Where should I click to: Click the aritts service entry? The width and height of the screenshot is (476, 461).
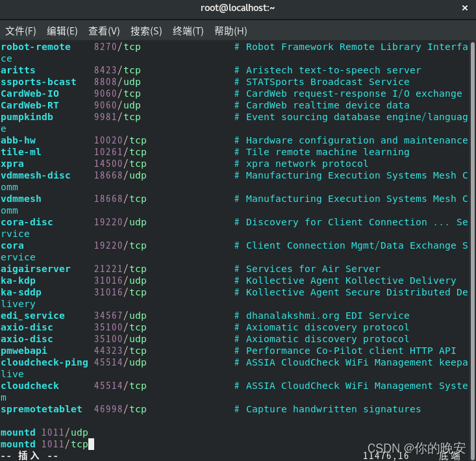pos(18,70)
